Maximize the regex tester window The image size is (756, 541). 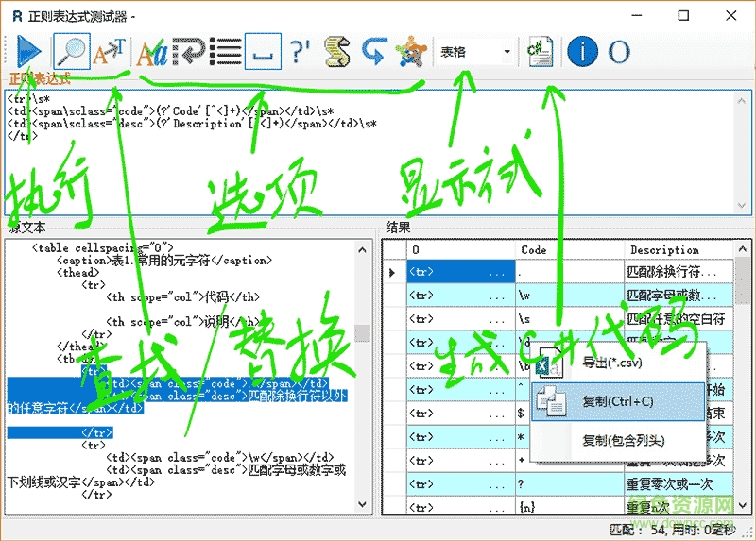[683, 15]
